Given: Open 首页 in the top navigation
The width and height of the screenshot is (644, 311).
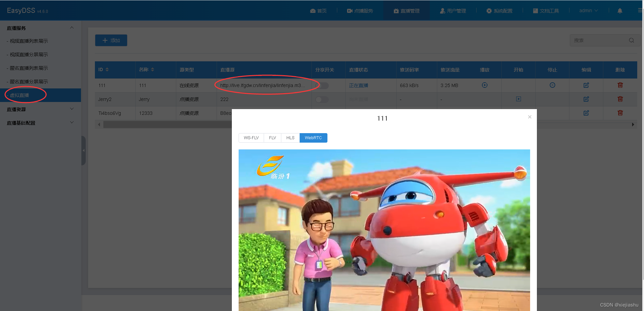Looking at the screenshot, I should (318, 11).
